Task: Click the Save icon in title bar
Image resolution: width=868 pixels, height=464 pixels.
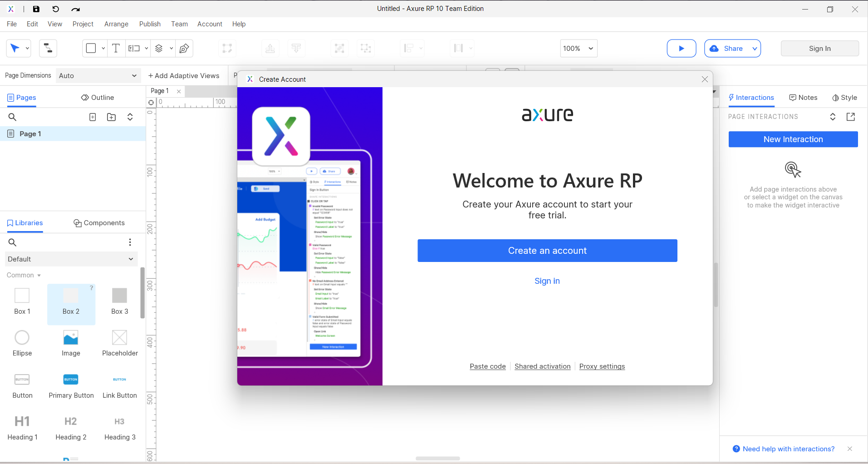Action: coord(36,9)
